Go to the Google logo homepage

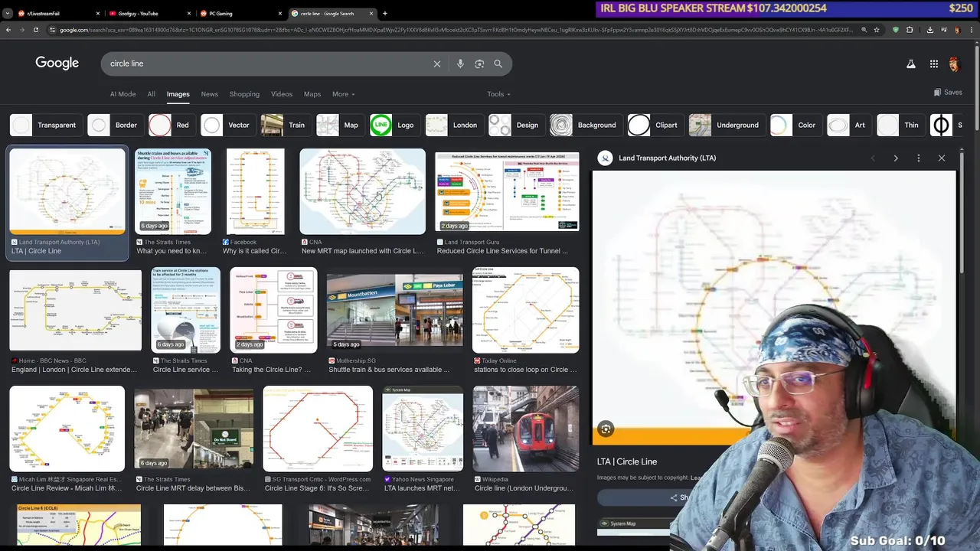point(57,63)
